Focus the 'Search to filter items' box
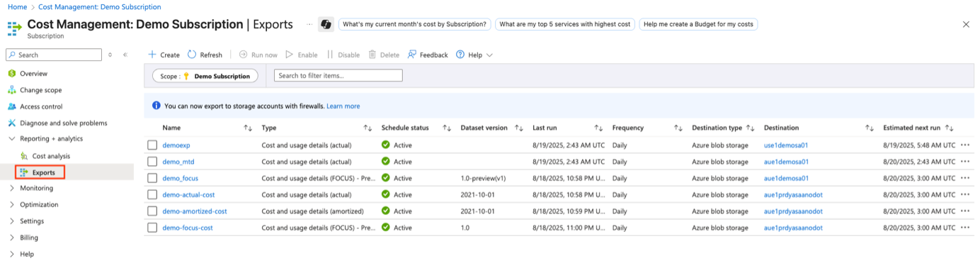The height and width of the screenshot is (268, 980). [x=338, y=75]
